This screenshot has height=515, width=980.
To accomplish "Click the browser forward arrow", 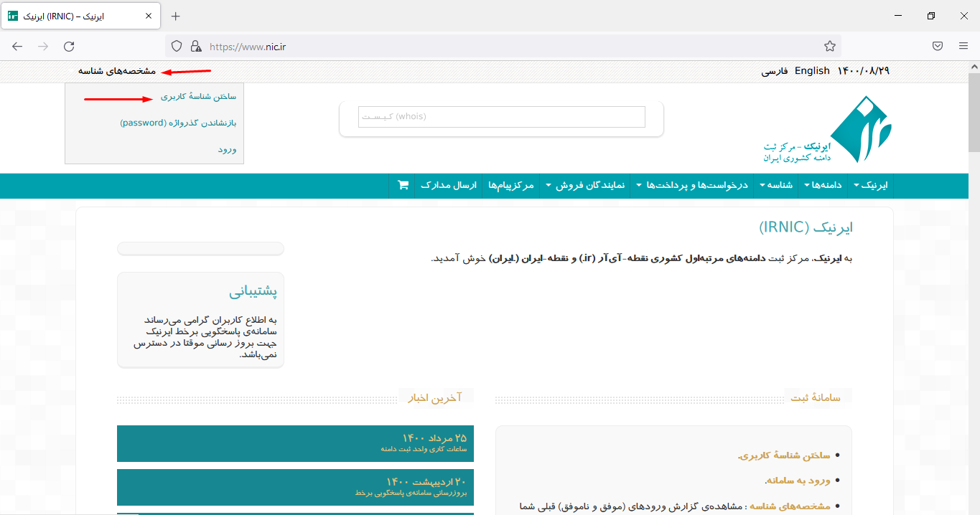I will [x=43, y=47].
